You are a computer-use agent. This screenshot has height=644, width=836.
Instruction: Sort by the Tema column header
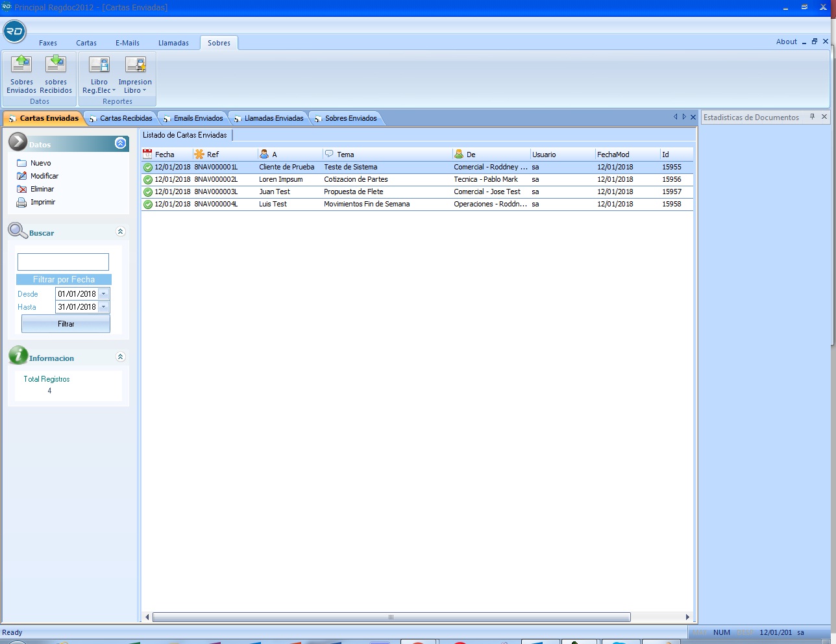387,155
